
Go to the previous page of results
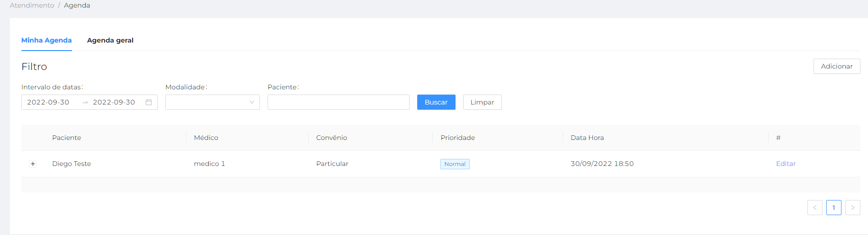pyautogui.click(x=814, y=208)
